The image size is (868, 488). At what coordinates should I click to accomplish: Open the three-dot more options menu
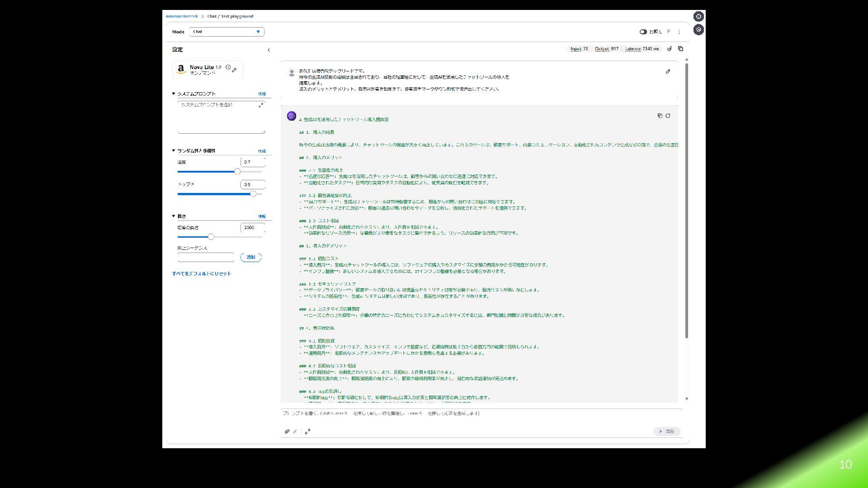(679, 32)
